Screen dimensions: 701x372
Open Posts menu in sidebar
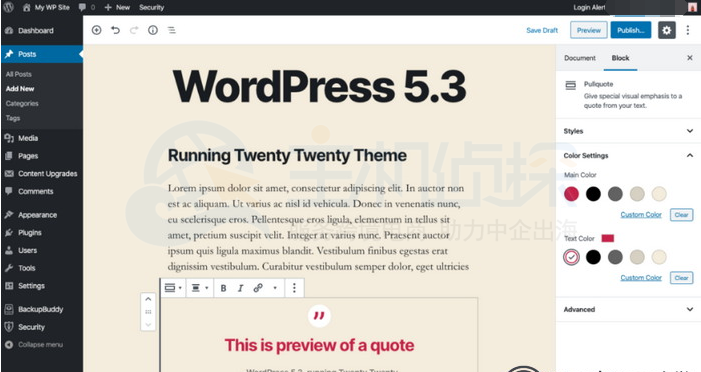(x=42, y=54)
